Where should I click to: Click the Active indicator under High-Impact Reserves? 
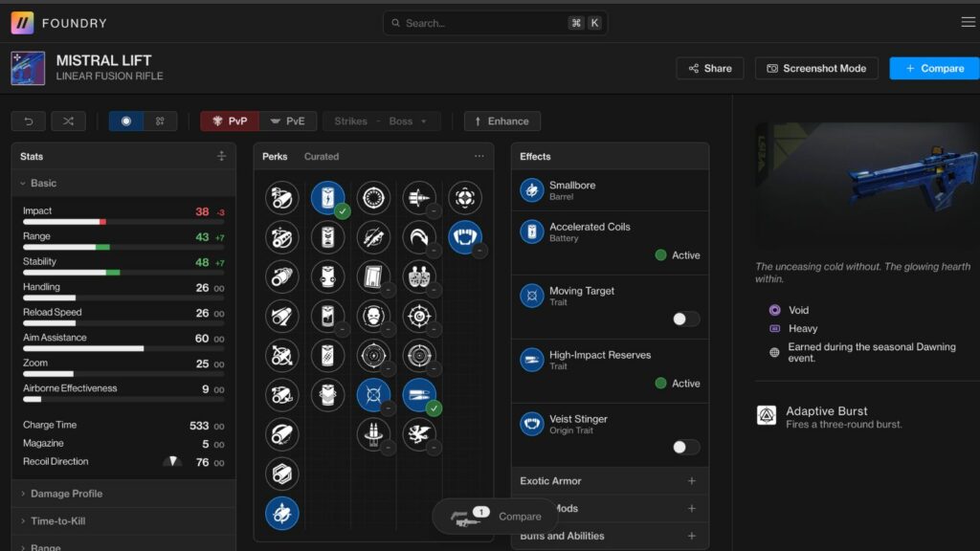pos(678,383)
